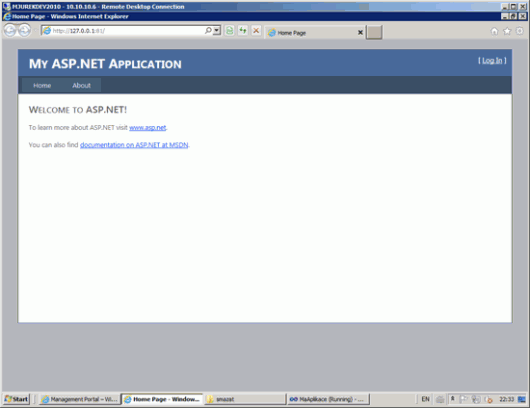Open a new blank tab
530x408 pixels.
click(374, 32)
